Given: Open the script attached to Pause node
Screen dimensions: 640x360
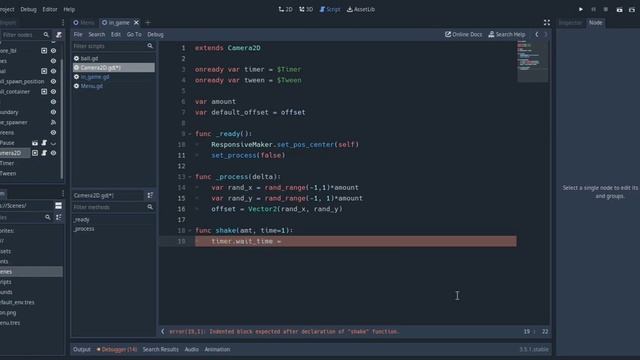Looking at the screenshot, I should click(x=44, y=143).
